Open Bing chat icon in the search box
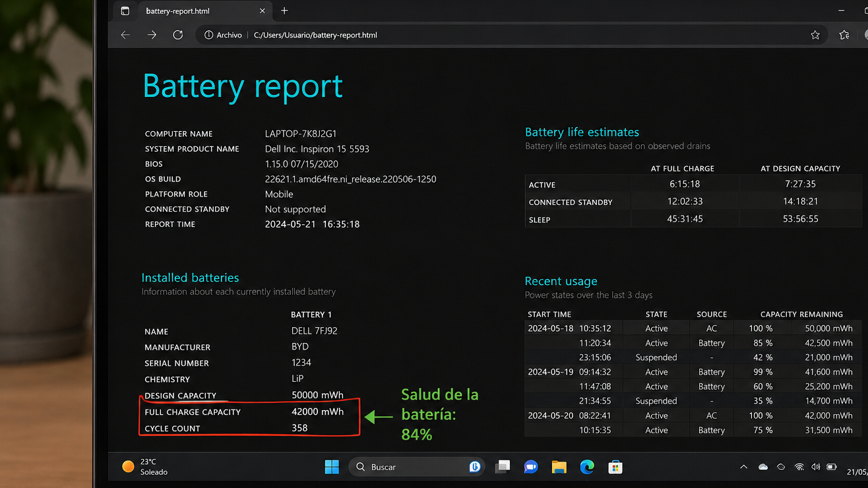The width and height of the screenshot is (868, 488). [474, 467]
